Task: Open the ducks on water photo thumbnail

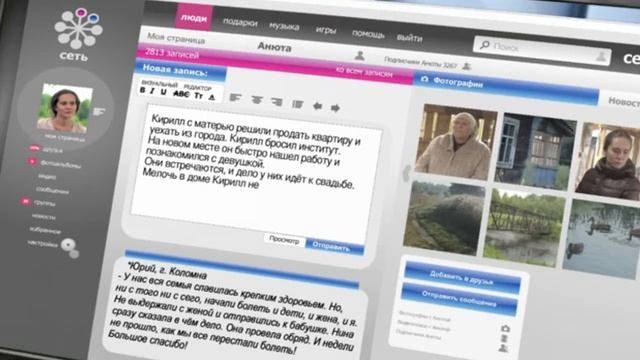Action: pyautogui.click(x=602, y=240)
